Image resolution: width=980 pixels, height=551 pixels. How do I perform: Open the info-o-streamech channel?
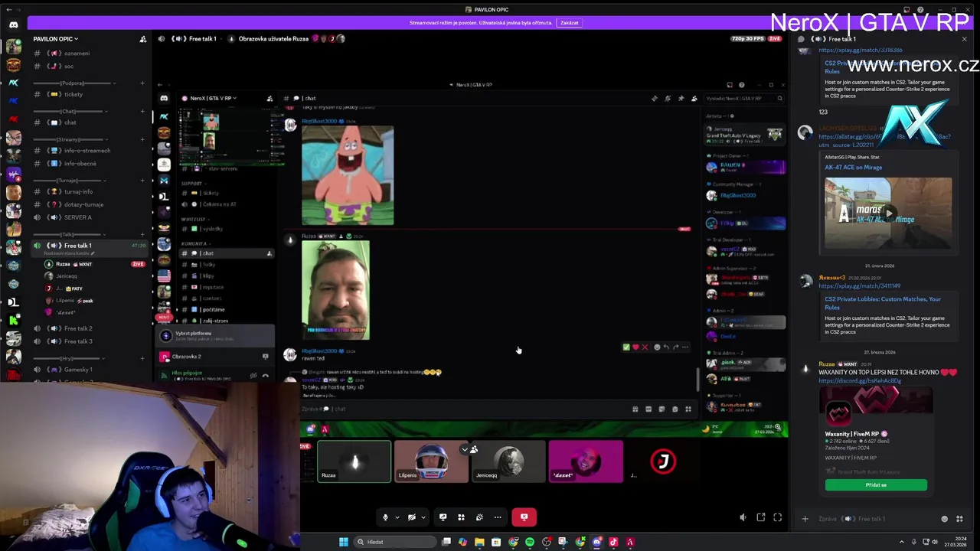[90, 150]
